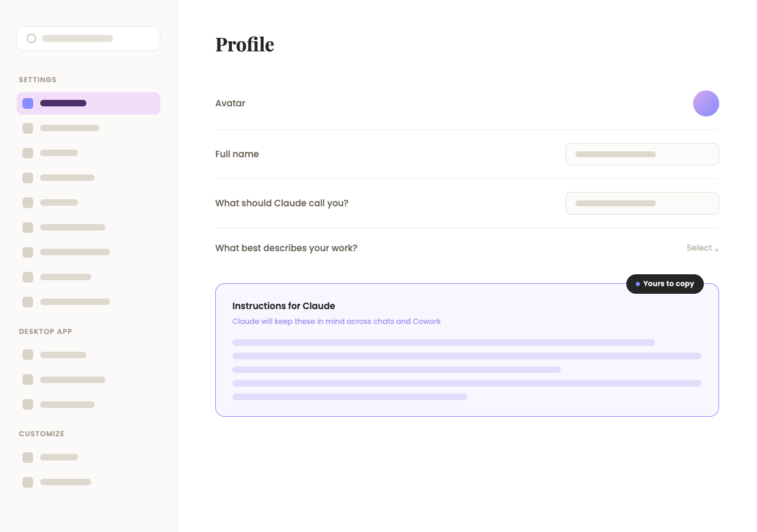Viewport: 757px width, 532px height.
Task: Open first item under Customize section
Action: (x=88, y=458)
